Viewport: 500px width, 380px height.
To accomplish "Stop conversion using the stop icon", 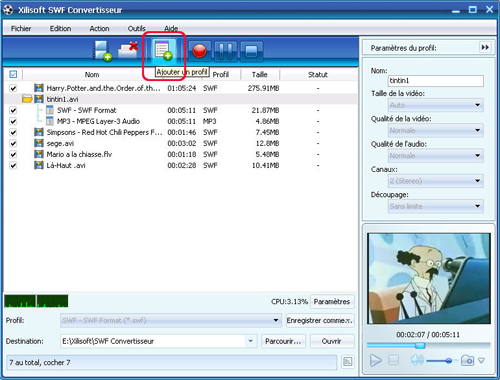I will tap(251, 51).
